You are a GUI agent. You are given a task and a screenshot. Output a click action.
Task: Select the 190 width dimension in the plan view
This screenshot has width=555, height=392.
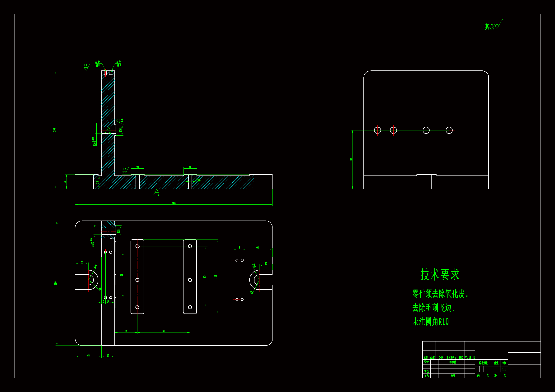[56, 283]
